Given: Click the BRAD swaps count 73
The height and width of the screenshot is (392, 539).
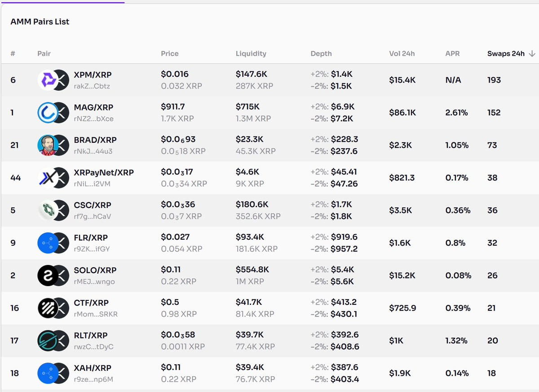Looking at the screenshot, I should [492, 145].
